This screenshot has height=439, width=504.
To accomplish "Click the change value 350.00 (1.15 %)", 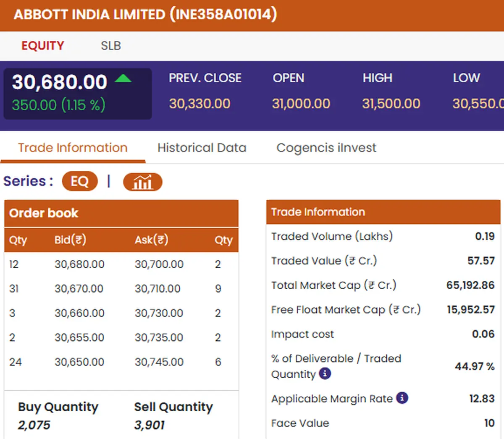I will (x=58, y=105).
